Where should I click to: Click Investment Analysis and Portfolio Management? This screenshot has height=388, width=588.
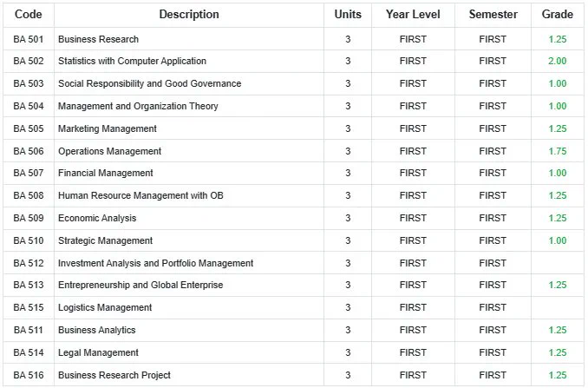(155, 263)
